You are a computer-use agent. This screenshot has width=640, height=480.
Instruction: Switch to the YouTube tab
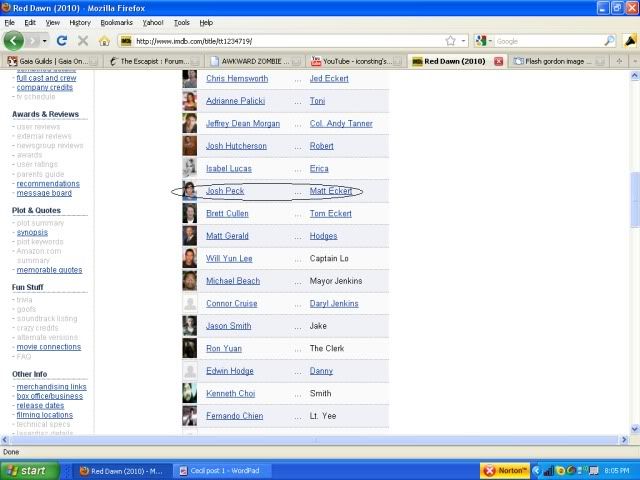coord(355,61)
